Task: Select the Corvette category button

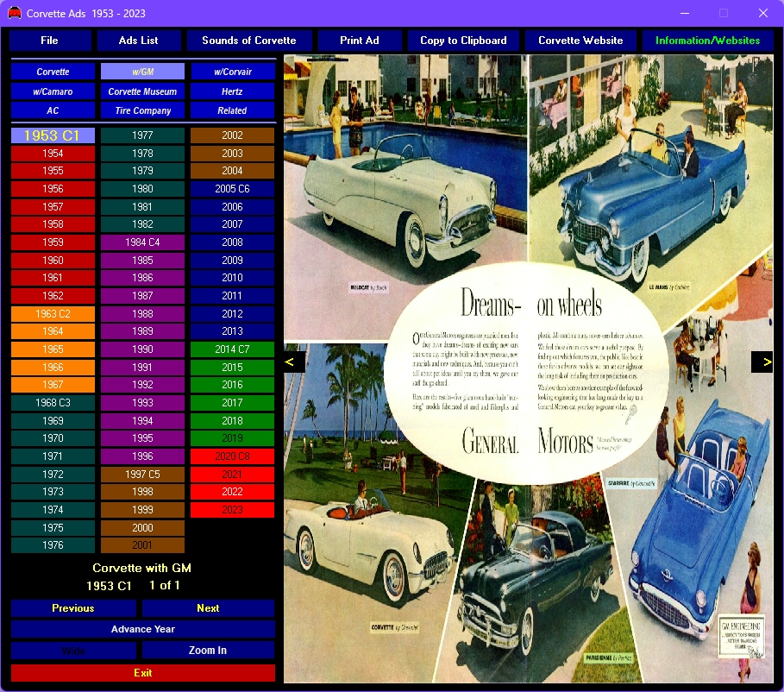Action: click(53, 72)
